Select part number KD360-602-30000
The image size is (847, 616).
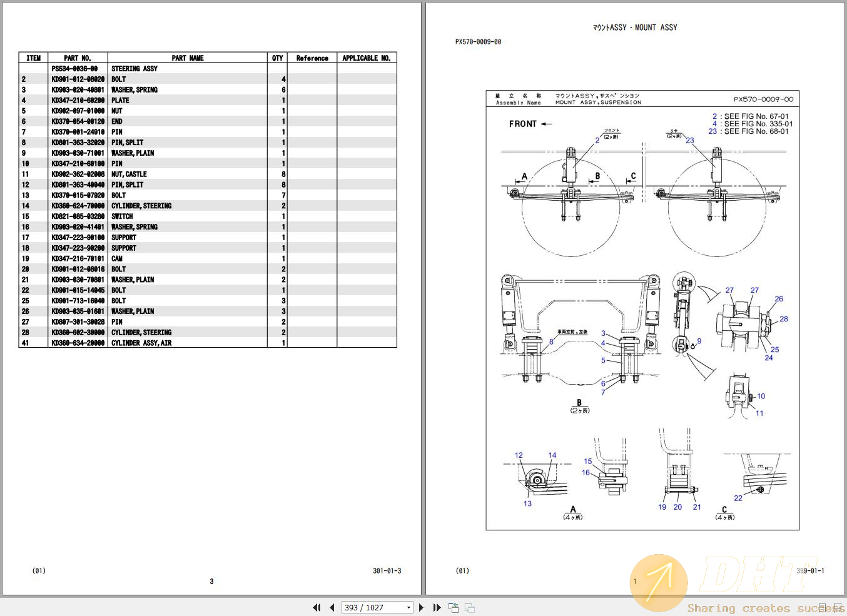(x=78, y=333)
